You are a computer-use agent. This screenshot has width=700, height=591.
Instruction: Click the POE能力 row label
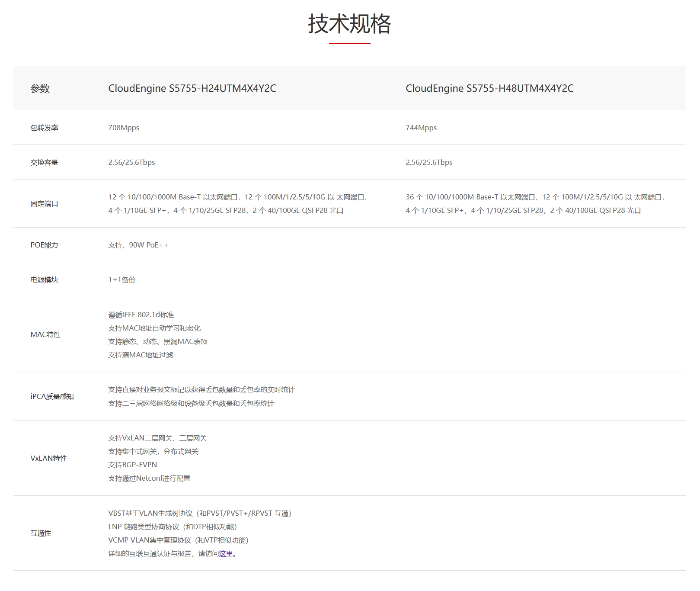click(44, 245)
